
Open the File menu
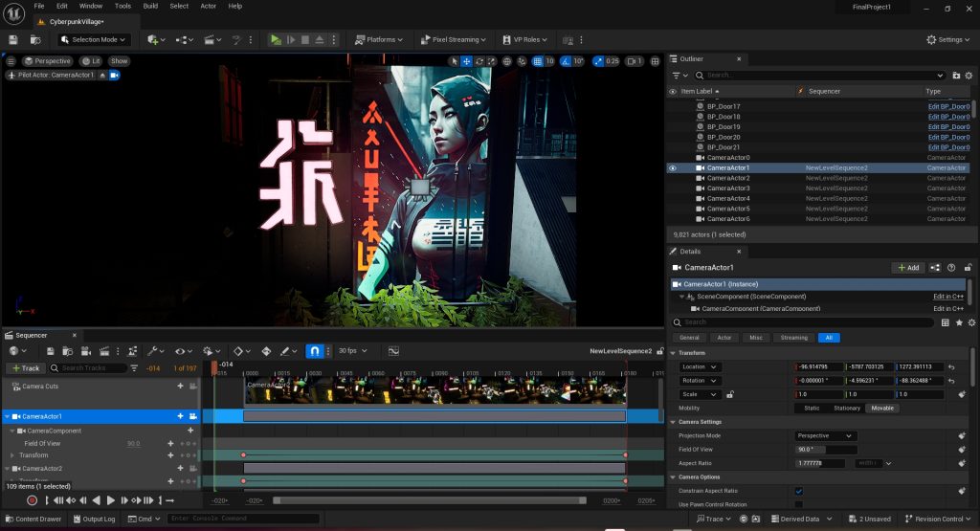(x=38, y=7)
